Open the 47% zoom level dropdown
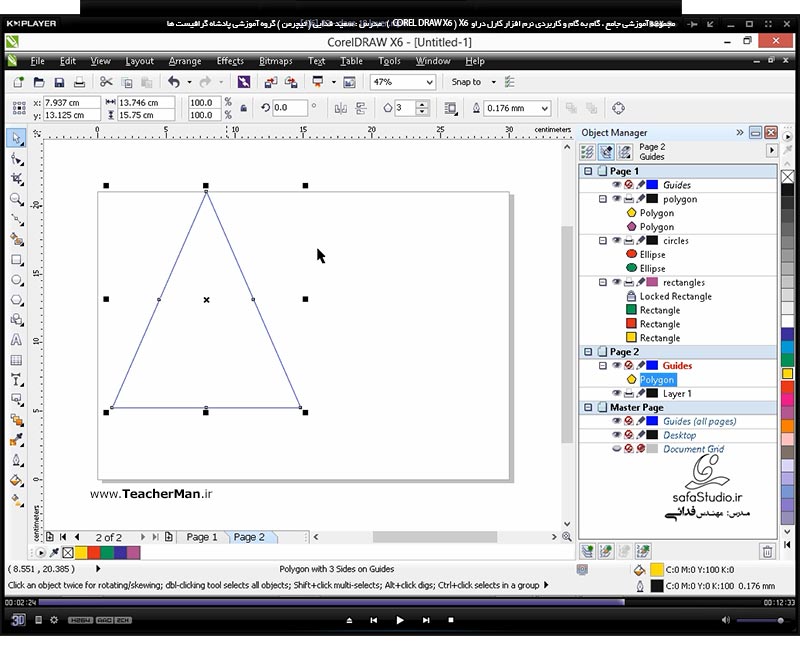The height and width of the screenshot is (650, 800). tap(430, 82)
